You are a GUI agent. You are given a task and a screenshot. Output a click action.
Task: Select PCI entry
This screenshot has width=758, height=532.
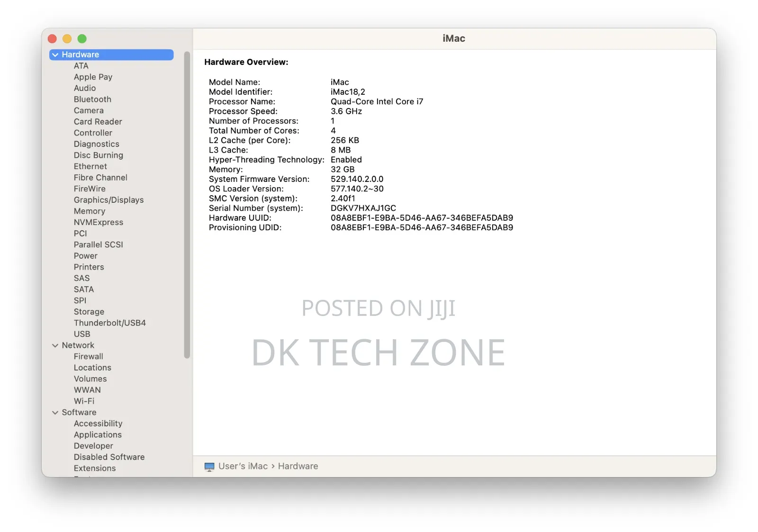[80, 234]
